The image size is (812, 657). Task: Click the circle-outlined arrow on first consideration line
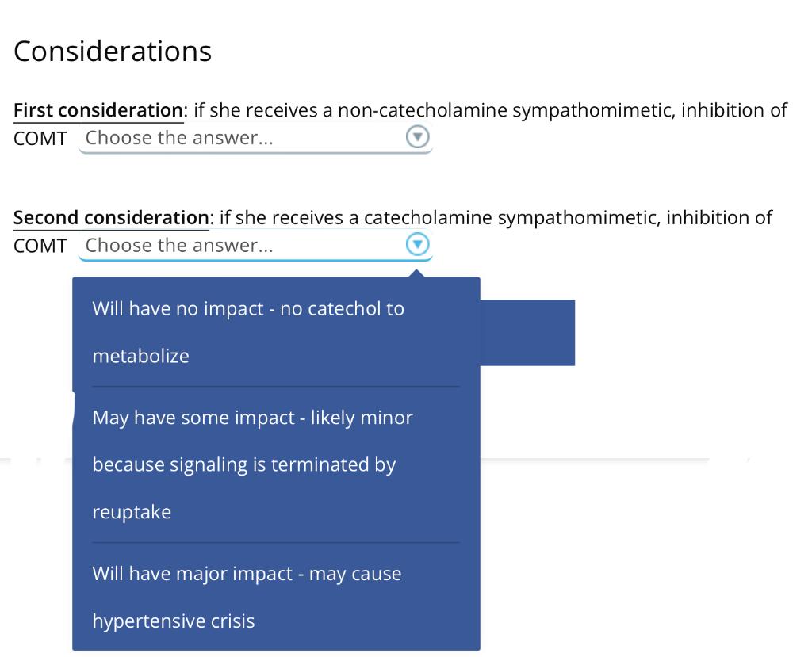[418, 137]
